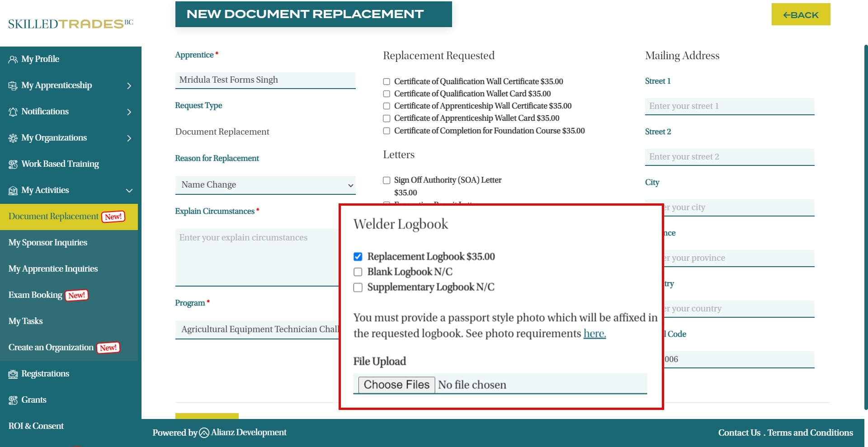Click the Registrations sidebar icon
Viewport: 868px width, 447px height.
(13, 374)
